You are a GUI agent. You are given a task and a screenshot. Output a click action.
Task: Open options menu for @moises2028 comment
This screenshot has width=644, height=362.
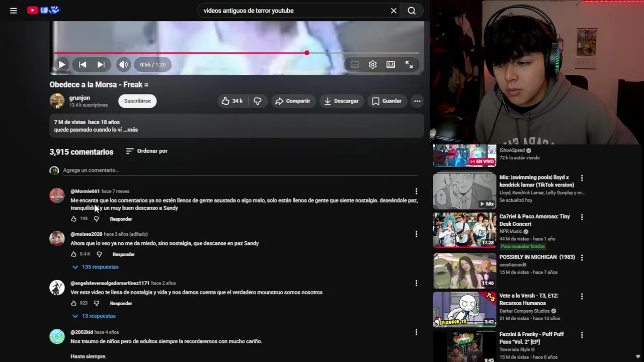[416, 234]
